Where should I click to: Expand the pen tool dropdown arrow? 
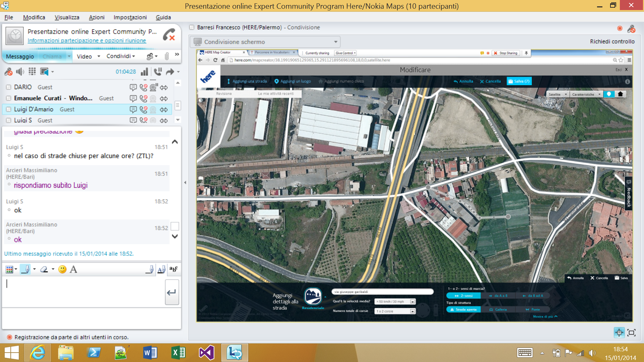point(34,269)
